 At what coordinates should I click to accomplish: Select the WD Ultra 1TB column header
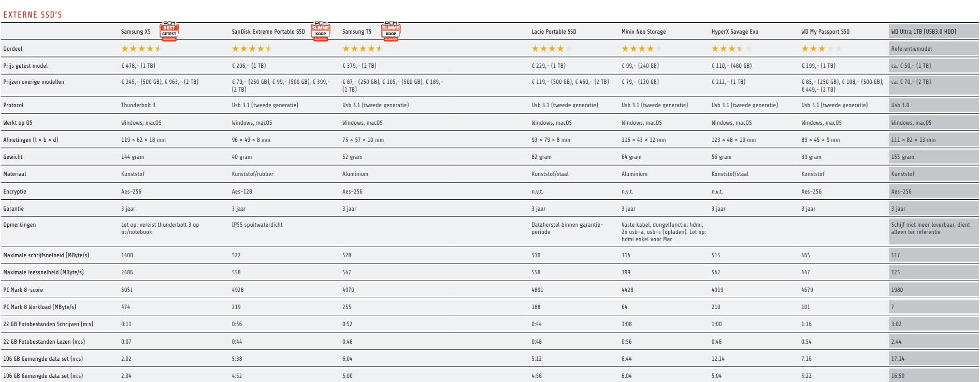[x=924, y=32]
